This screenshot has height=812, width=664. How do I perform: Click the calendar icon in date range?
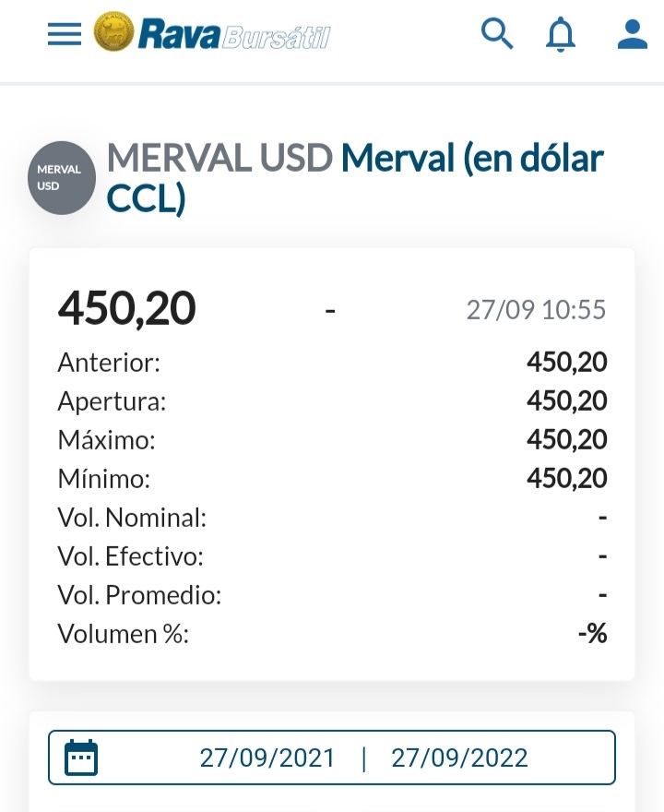click(x=81, y=758)
